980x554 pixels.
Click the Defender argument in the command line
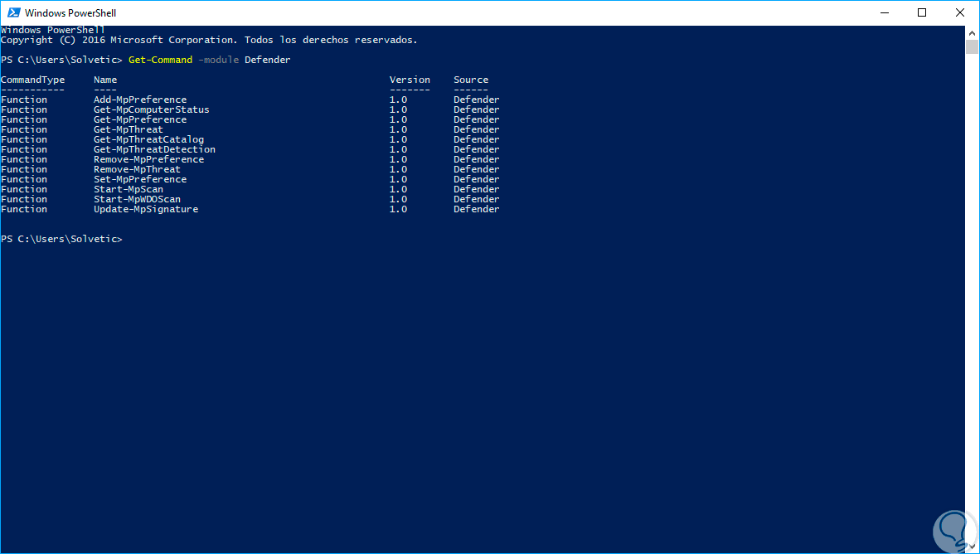point(268,60)
